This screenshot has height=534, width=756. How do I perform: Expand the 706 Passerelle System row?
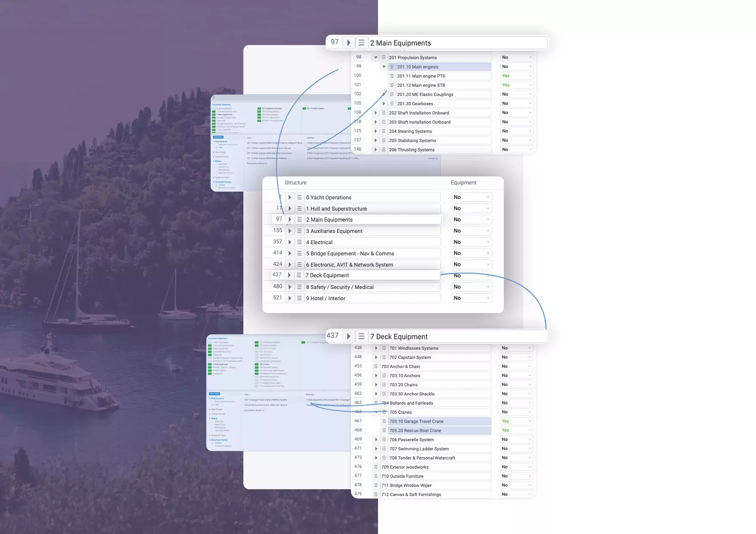pos(376,439)
